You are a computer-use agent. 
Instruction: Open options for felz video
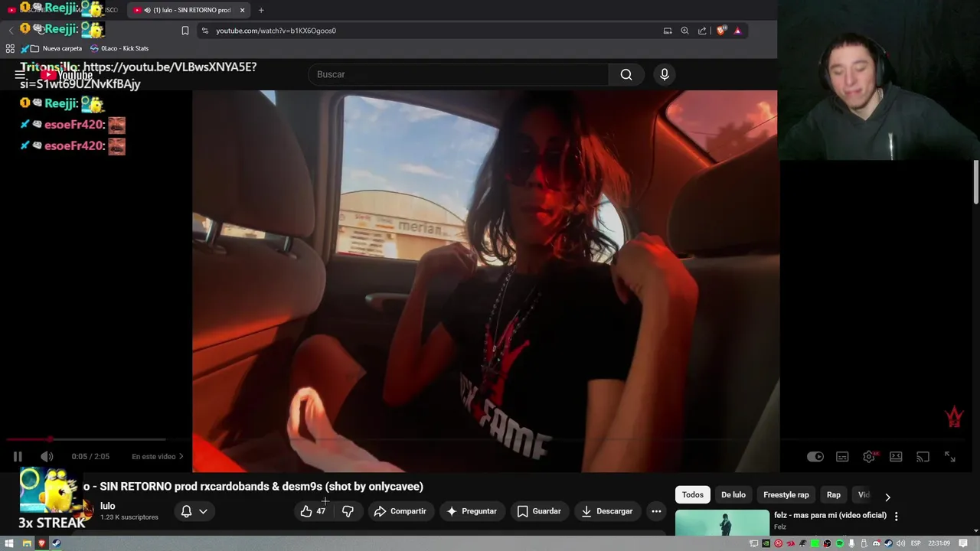(896, 517)
